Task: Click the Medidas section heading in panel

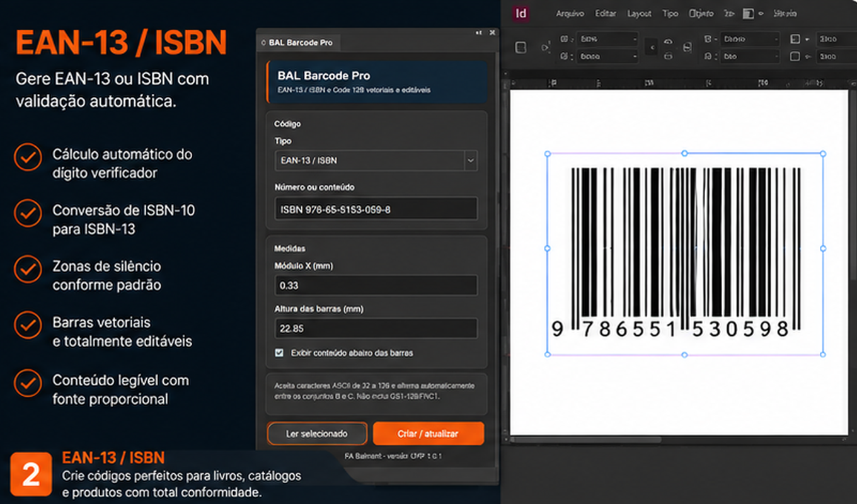Action: tap(290, 248)
